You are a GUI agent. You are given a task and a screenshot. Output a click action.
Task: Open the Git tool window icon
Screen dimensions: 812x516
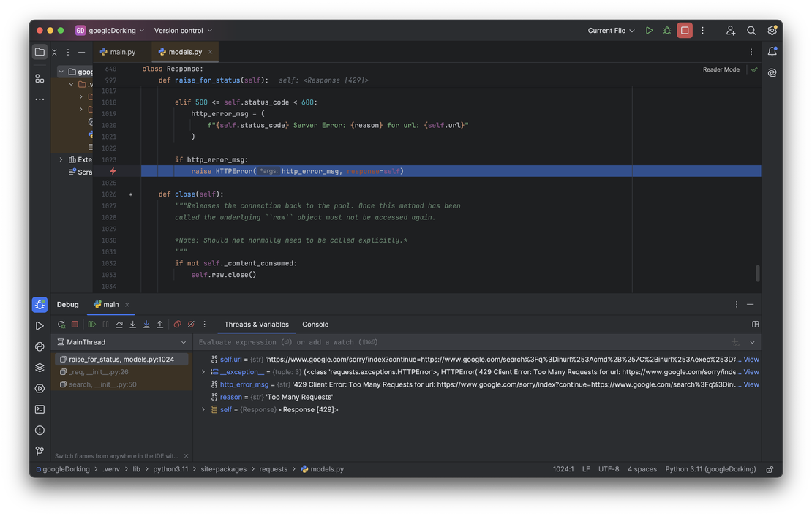click(40, 451)
